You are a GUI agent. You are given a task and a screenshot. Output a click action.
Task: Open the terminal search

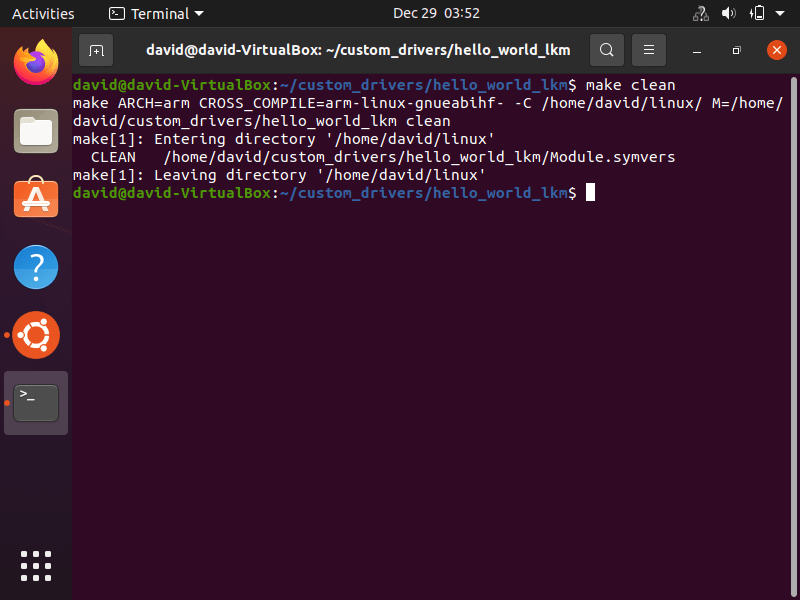click(x=606, y=49)
